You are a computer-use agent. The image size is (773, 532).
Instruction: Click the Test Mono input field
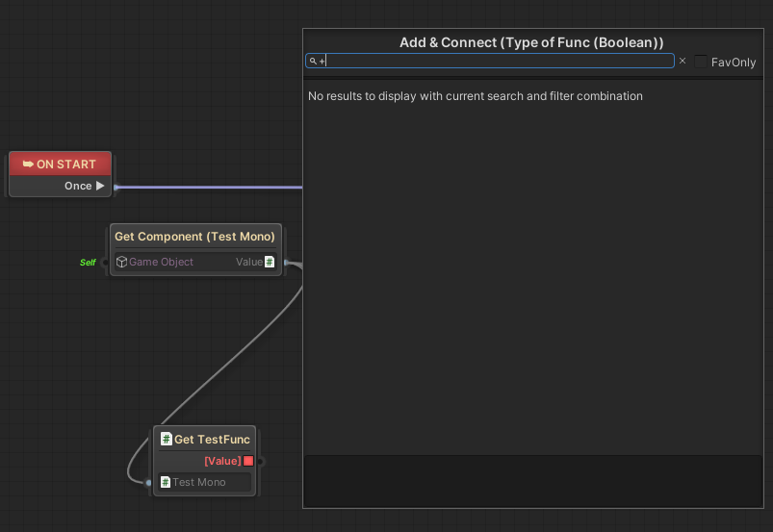click(205, 482)
